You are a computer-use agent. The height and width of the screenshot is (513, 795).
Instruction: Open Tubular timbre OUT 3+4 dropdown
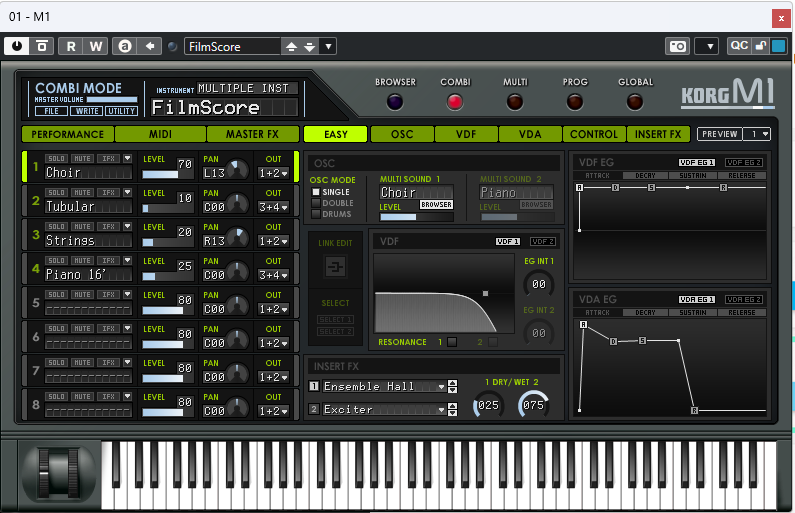pos(273,207)
